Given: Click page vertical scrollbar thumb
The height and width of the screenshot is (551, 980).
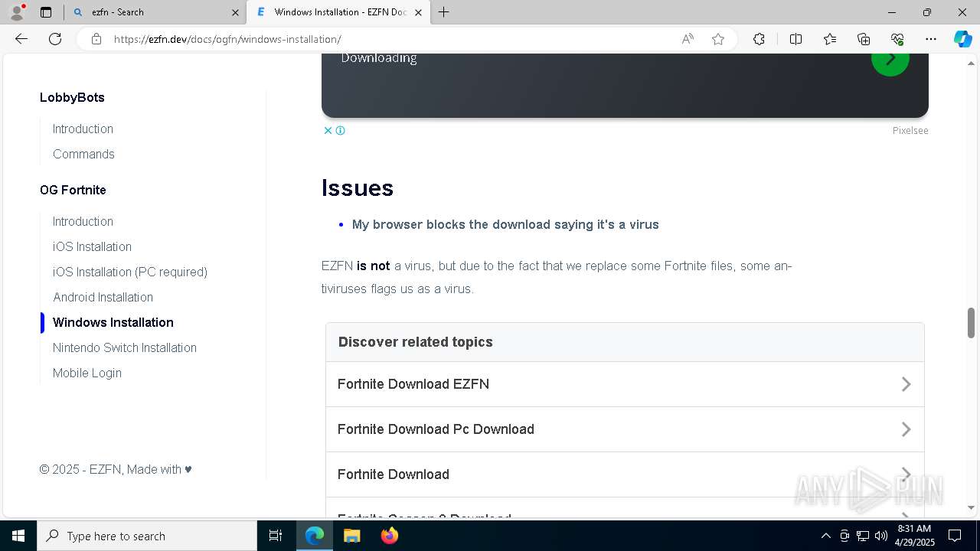Looking at the screenshot, I should (971, 322).
